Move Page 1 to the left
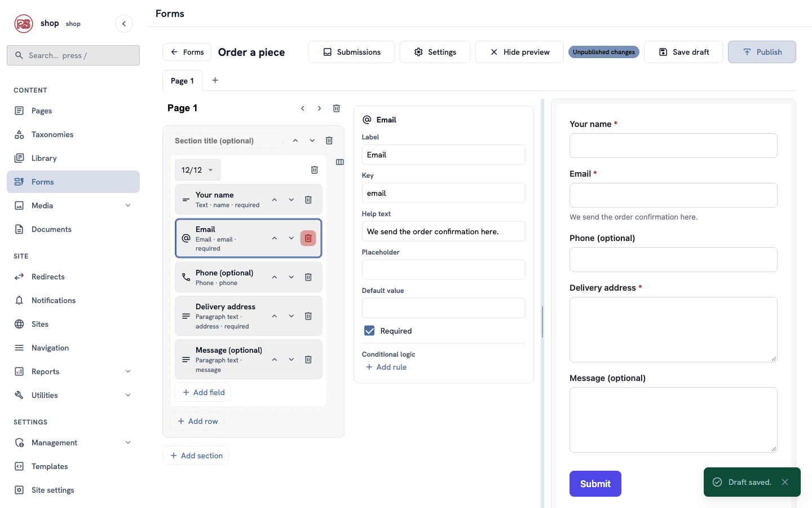Viewport: 812px width, 508px height. click(303, 108)
